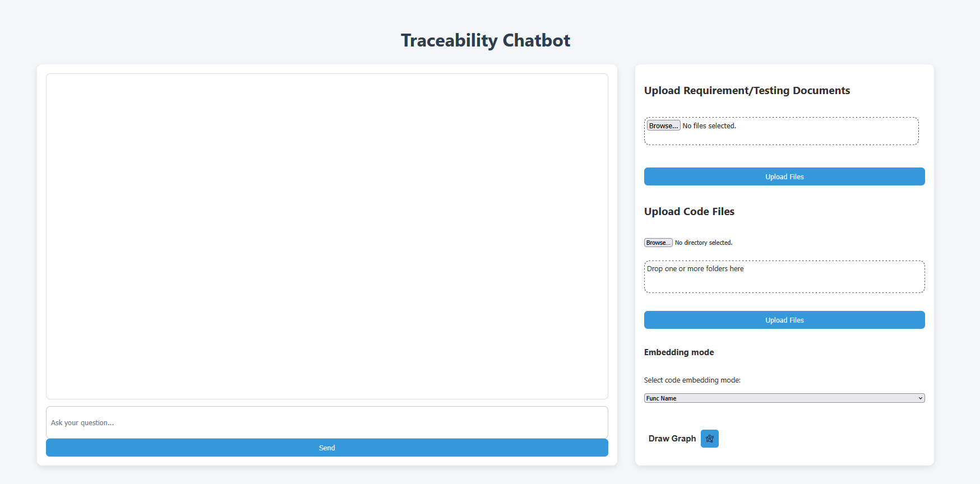Click the Traceability Chatbot page title

pyautogui.click(x=486, y=40)
